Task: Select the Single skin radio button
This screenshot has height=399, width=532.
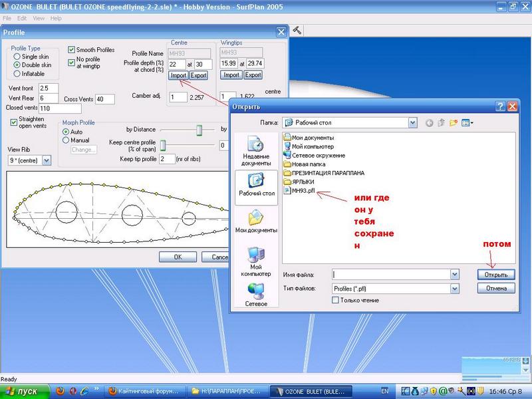Action: [x=17, y=57]
